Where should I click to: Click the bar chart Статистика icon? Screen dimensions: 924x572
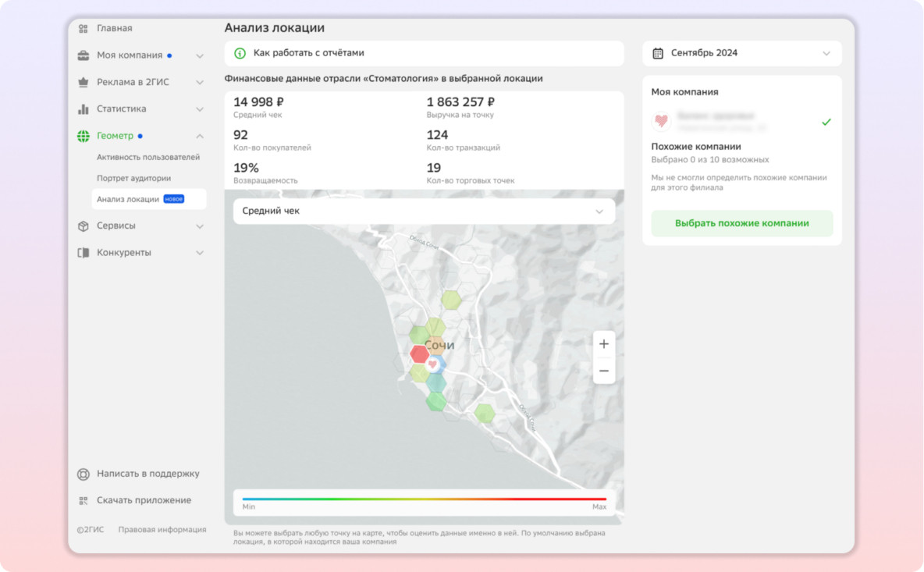pos(84,109)
